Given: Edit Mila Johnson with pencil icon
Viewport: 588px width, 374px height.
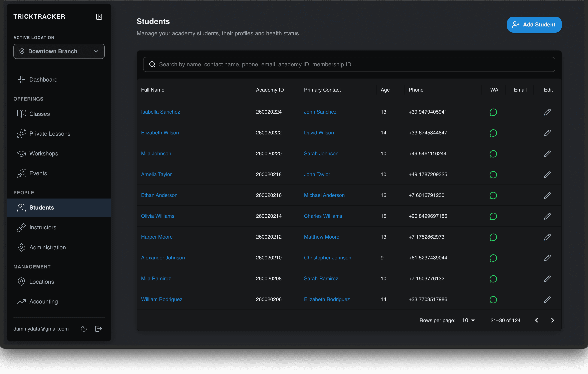Looking at the screenshot, I should [547, 154].
